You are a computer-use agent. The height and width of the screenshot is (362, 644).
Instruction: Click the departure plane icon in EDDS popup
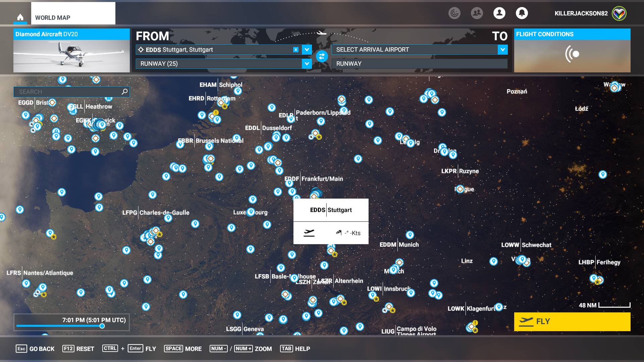(309, 233)
